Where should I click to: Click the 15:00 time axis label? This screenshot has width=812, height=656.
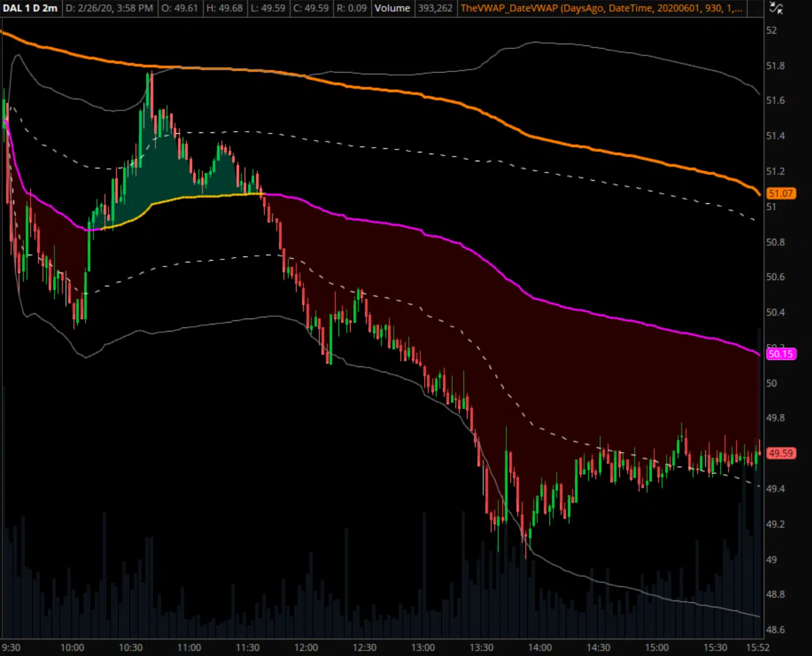657,648
